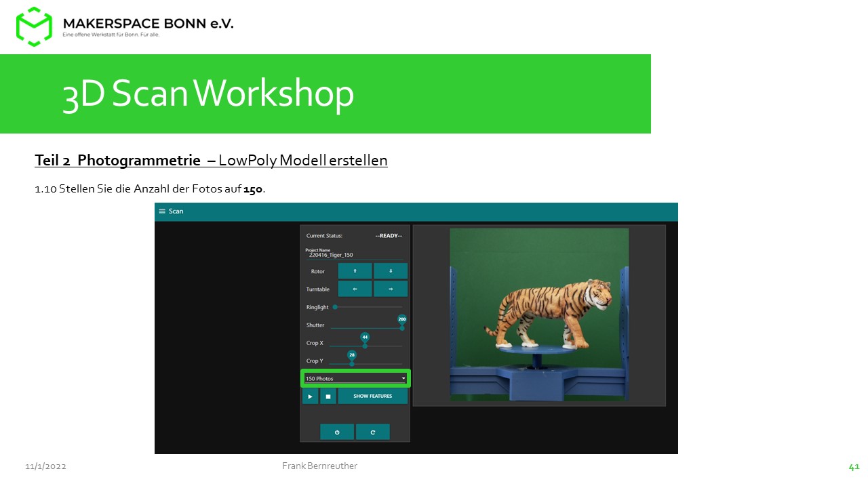Start the scan with play button
868x488 pixels.
(310, 396)
